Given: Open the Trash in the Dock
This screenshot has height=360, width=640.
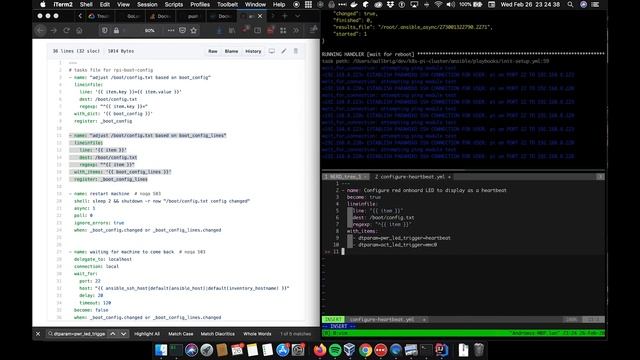Looking at the screenshot, I should [x=479, y=350].
